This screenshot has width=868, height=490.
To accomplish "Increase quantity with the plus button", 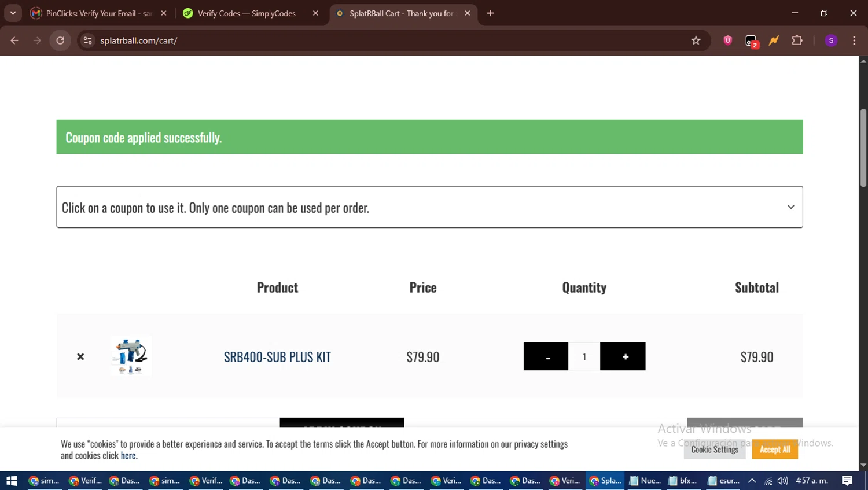I will [x=623, y=356].
